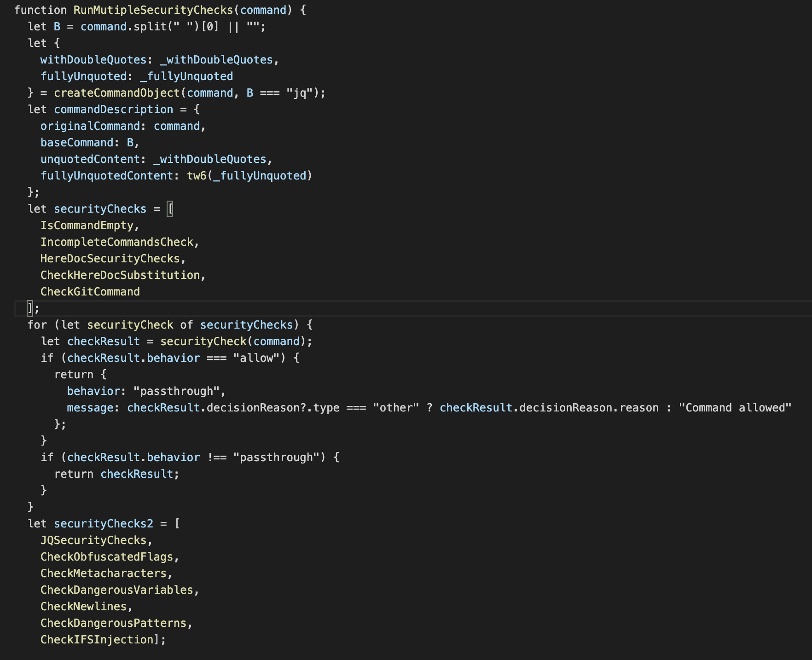The width and height of the screenshot is (812, 660).
Task: Click the RunMutipleSecurityChecks function name
Action: click(153, 10)
